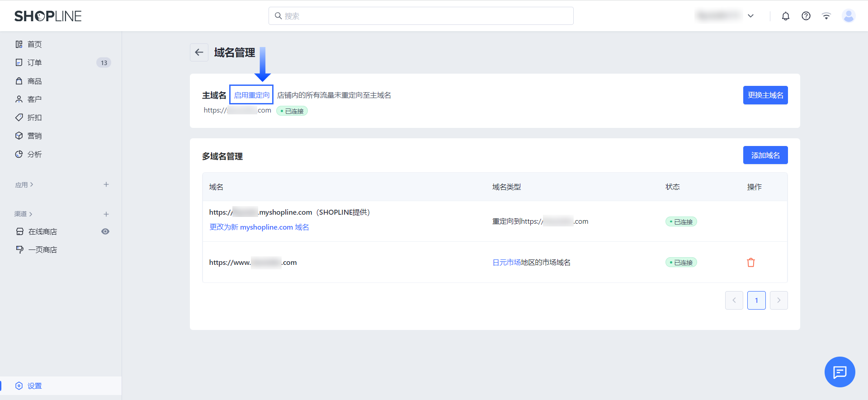Open 订单 in the sidebar

(x=34, y=63)
